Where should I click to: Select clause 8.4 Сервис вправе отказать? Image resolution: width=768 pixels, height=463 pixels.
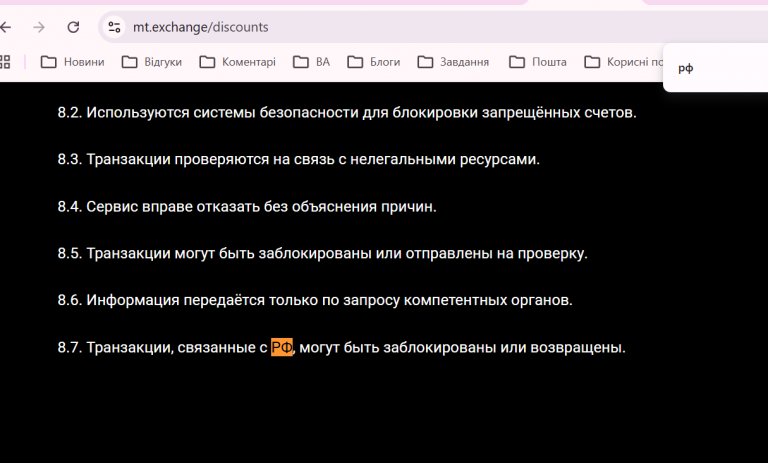click(247, 207)
